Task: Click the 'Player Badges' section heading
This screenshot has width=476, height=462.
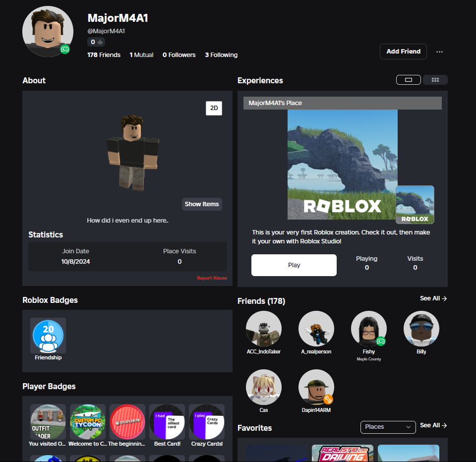Action: 49,387
